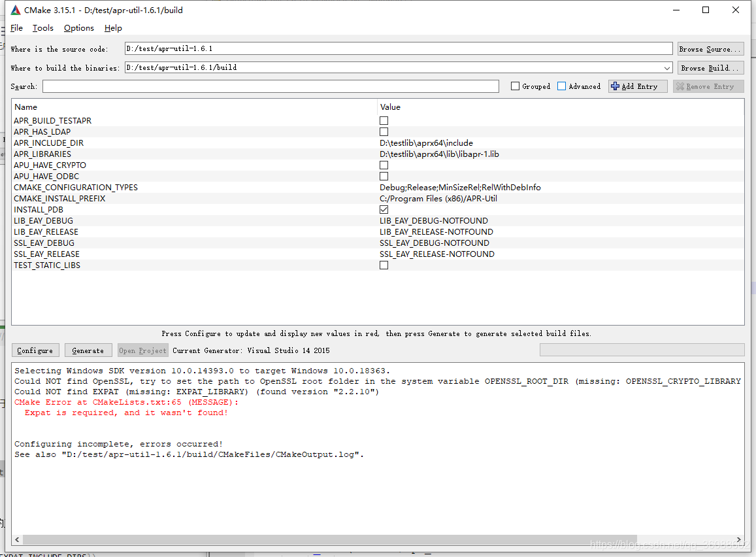Image resolution: width=756 pixels, height=557 pixels.
Task: Click left arrow of output scrollbar
Action: click(18, 539)
